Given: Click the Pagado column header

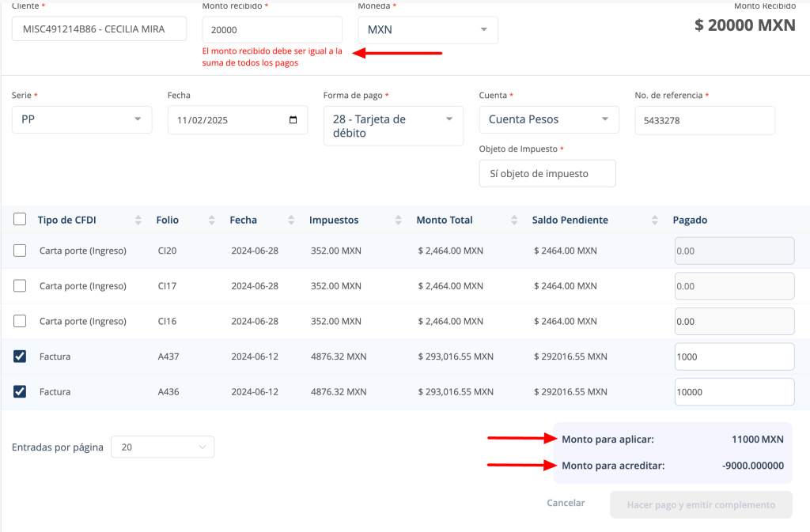Looking at the screenshot, I should (x=690, y=220).
